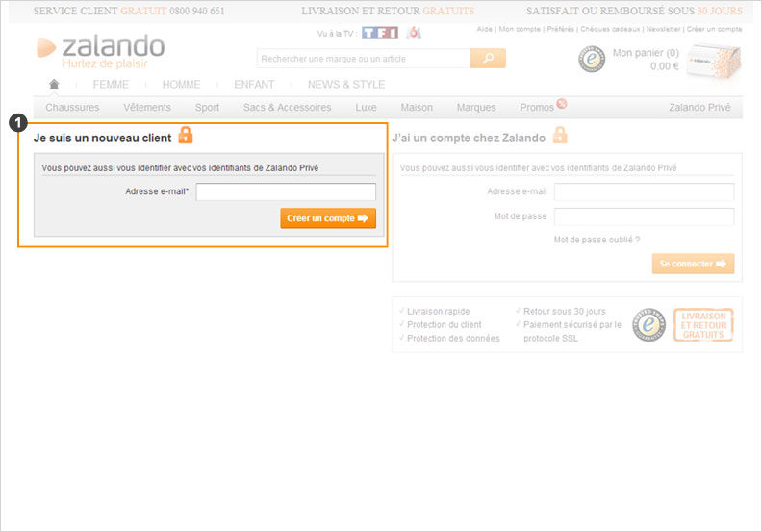Switch to the HOMME tab
This screenshot has width=762, height=532.
[181, 85]
